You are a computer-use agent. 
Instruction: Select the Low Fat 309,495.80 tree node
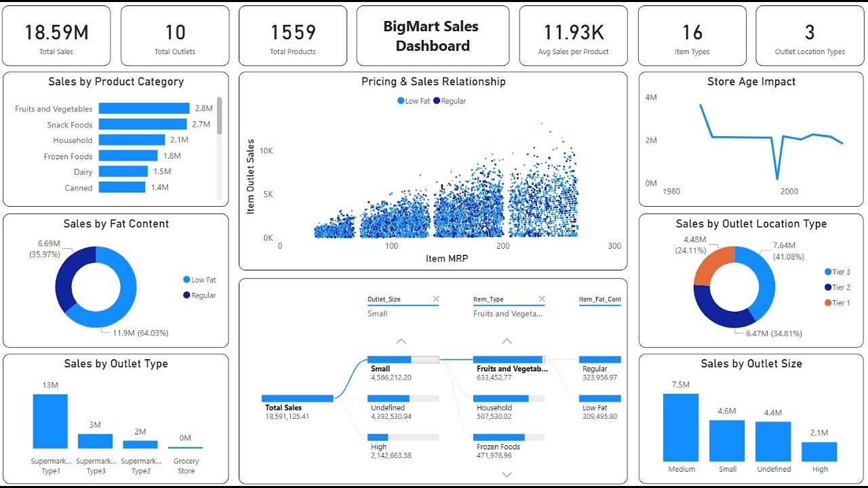point(599,399)
